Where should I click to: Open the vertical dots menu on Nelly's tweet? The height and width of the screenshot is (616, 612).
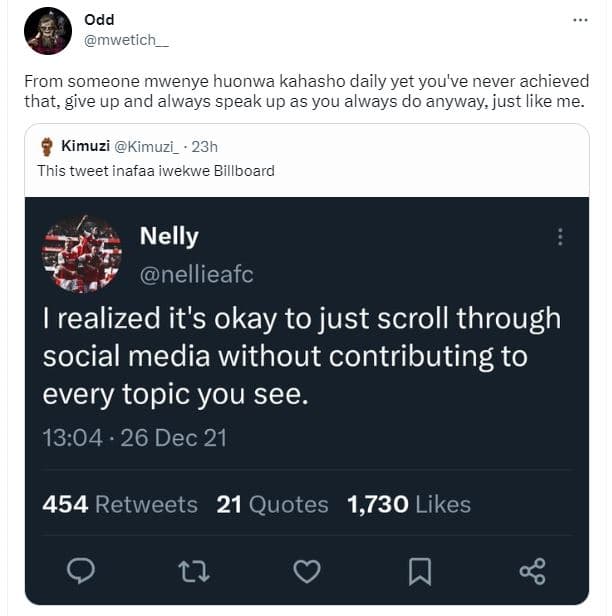(x=559, y=237)
